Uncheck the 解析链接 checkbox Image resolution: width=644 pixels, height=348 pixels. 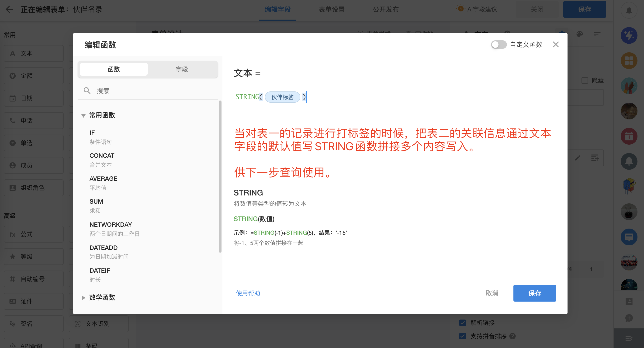(463, 323)
